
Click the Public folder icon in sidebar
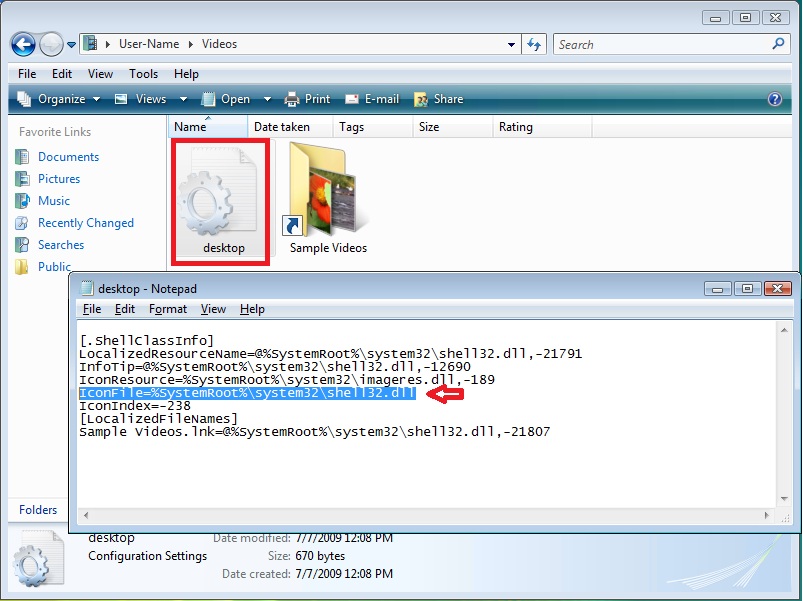tap(22, 267)
